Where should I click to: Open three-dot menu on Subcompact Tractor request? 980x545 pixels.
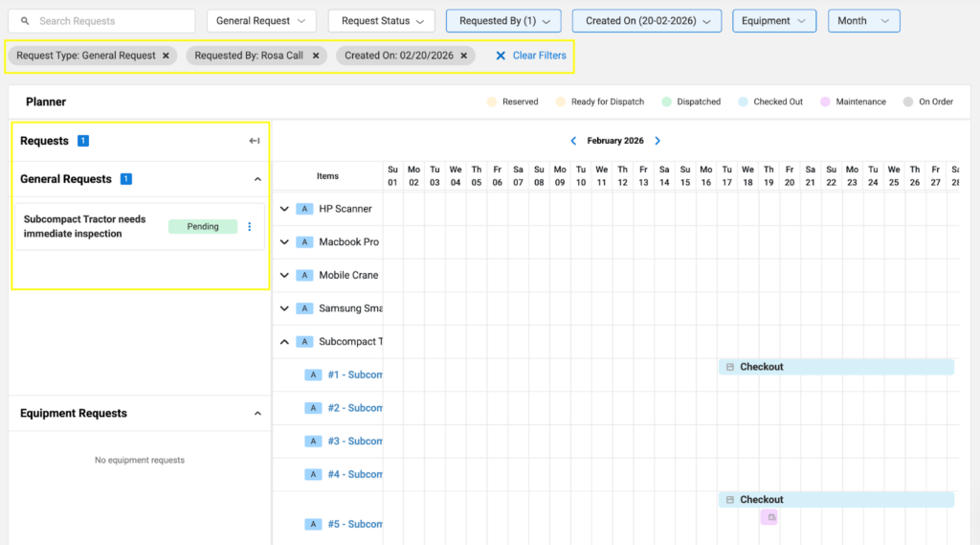250,227
